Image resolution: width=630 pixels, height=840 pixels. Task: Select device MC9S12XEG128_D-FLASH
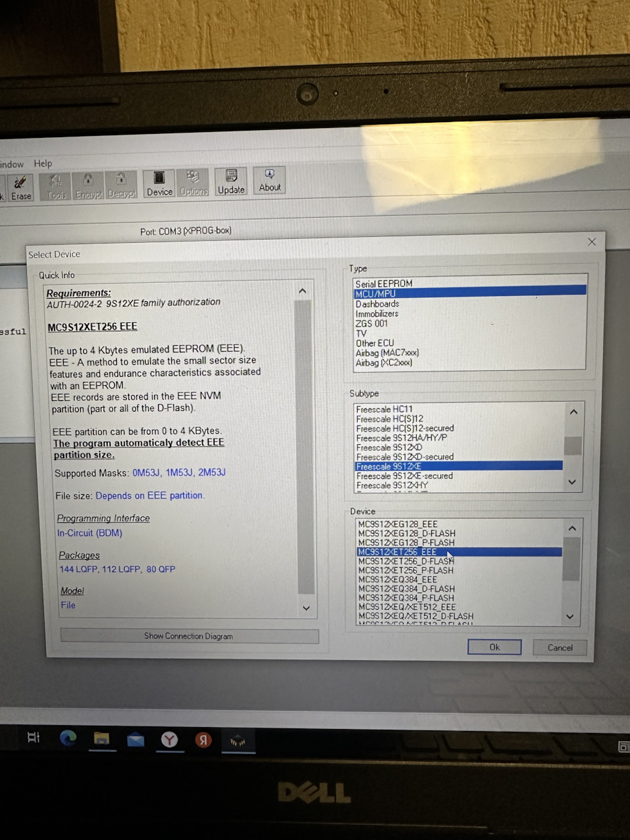coord(459,534)
